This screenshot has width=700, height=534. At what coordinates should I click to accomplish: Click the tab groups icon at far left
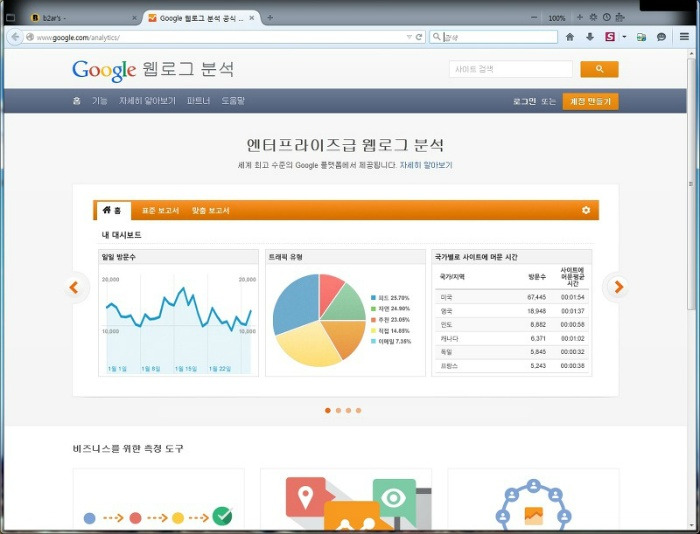(11, 18)
